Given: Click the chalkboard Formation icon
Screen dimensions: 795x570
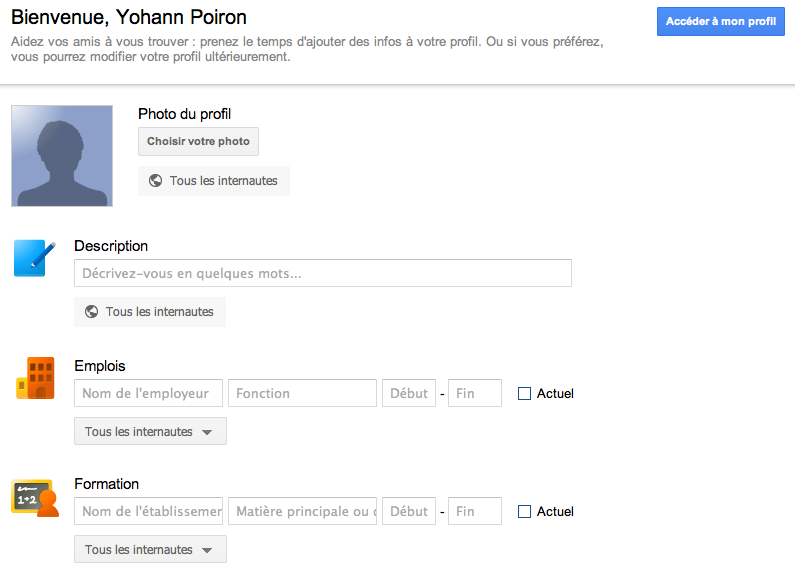Looking at the screenshot, I should [x=36, y=497].
